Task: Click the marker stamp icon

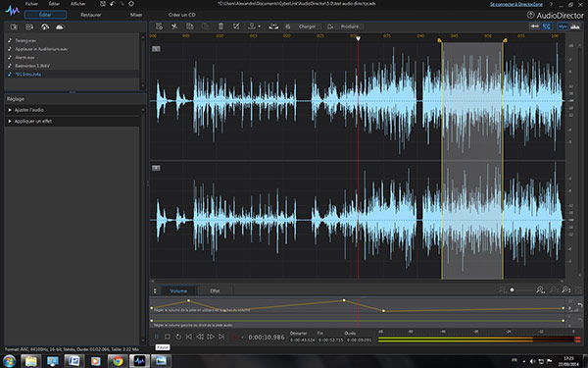Action: (251, 26)
